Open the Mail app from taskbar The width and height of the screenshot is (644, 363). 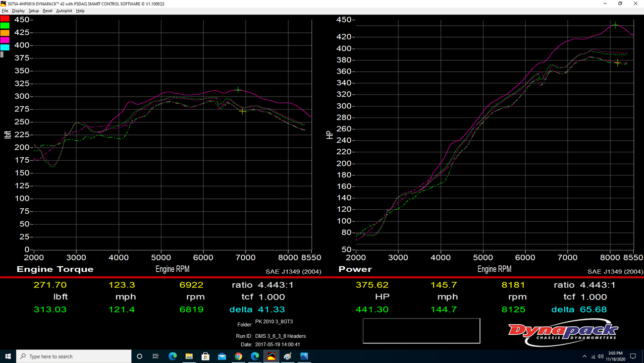click(x=222, y=356)
